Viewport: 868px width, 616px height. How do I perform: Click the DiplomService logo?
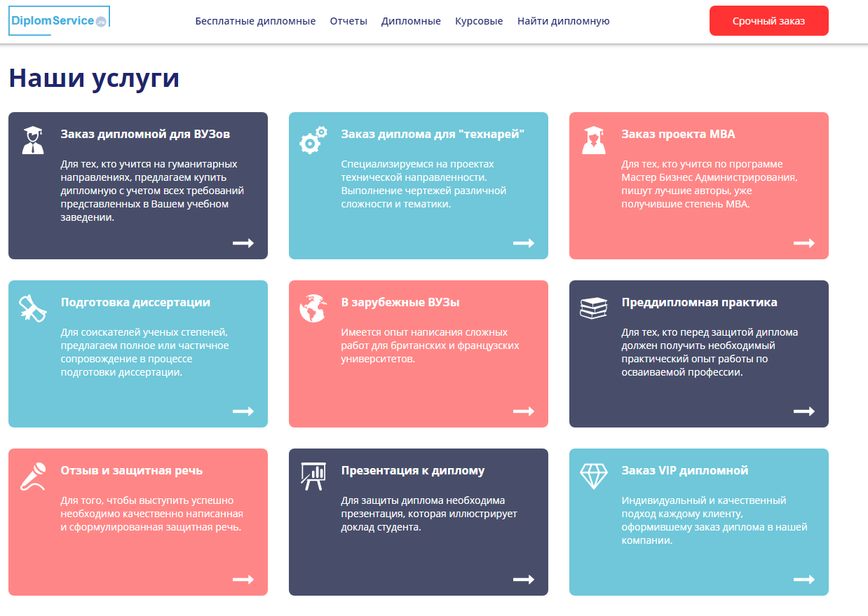(60, 21)
